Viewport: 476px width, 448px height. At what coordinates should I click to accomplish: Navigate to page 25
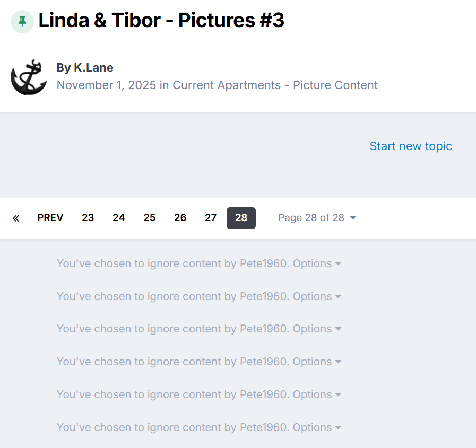tap(150, 218)
